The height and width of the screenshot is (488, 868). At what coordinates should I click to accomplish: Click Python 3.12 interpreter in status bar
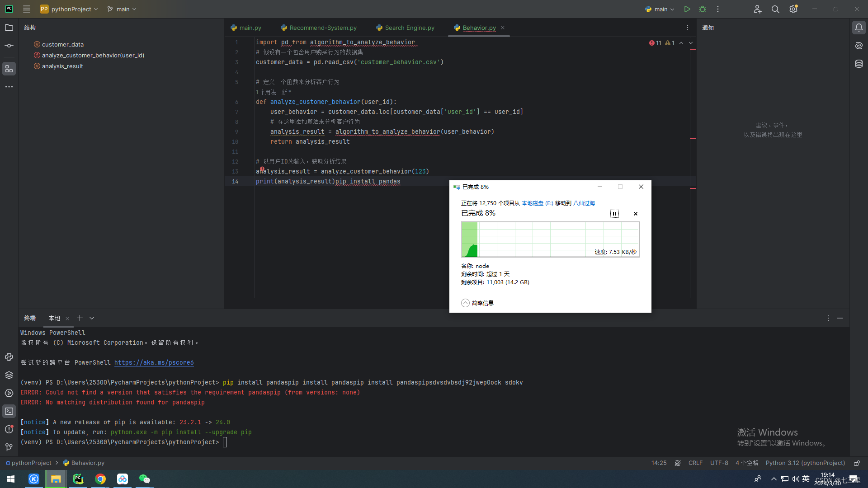pos(805,463)
